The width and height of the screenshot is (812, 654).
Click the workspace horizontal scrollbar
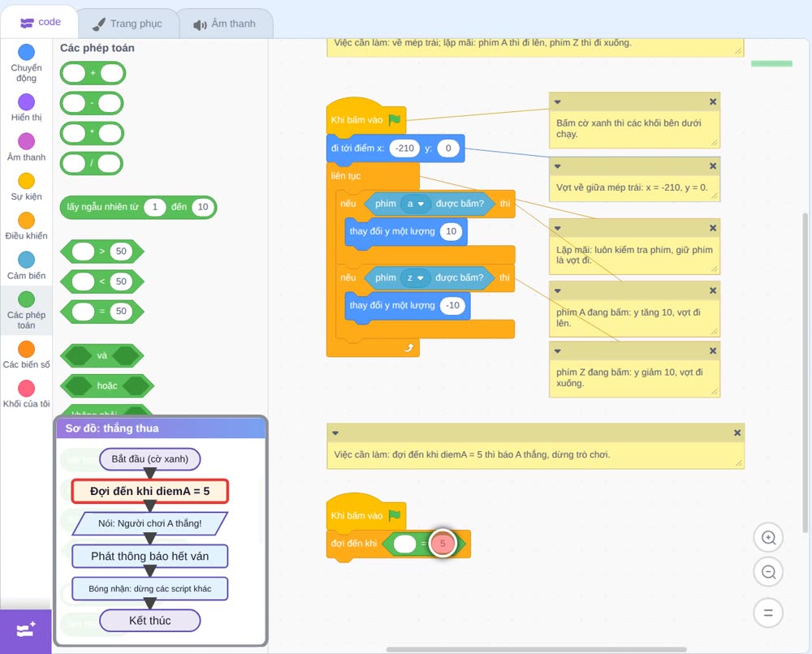536,649
